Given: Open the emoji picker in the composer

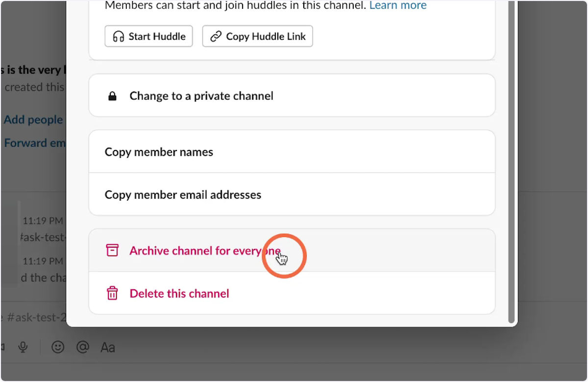Looking at the screenshot, I should pyautogui.click(x=58, y=347).
